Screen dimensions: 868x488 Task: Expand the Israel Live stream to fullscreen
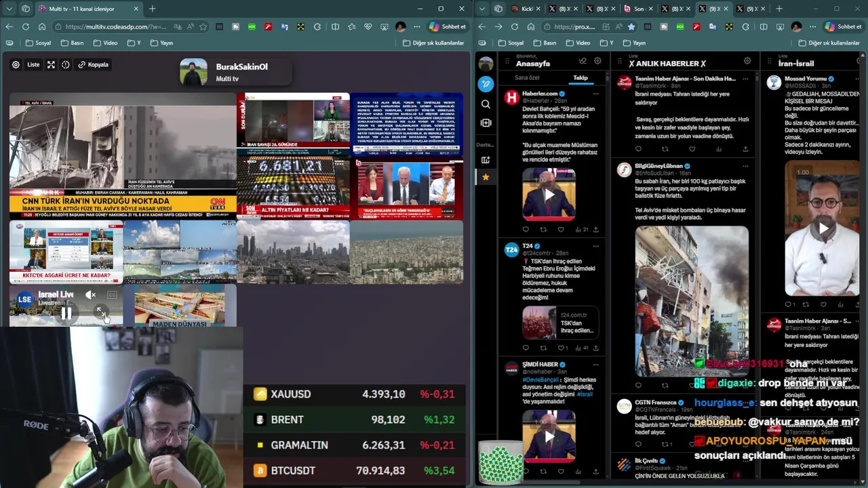100,312
